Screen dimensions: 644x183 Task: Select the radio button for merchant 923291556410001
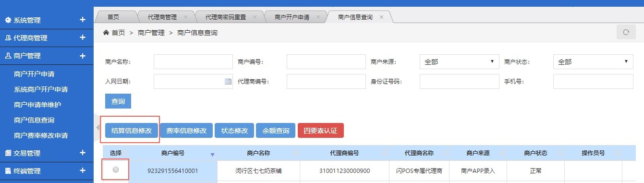point(115,170)
